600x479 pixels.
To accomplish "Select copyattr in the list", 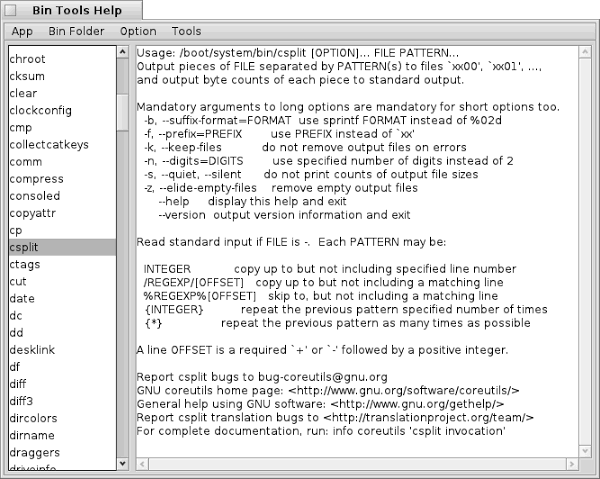I will click(x=34, y=212).
